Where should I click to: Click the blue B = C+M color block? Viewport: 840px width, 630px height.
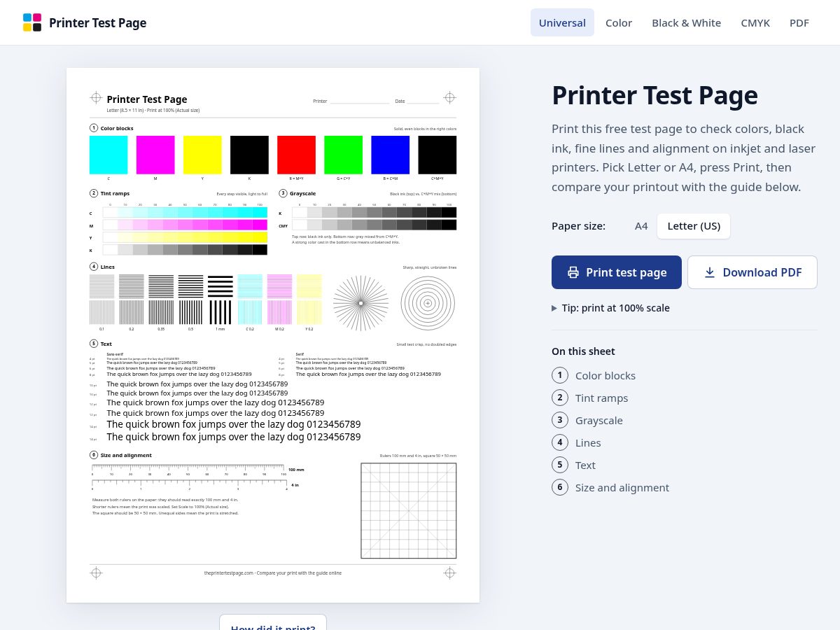click(390, 155)
